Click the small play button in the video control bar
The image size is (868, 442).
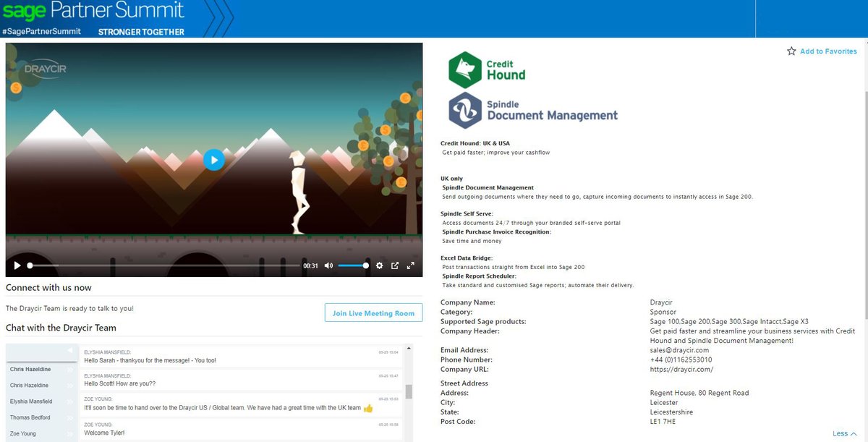17,265
